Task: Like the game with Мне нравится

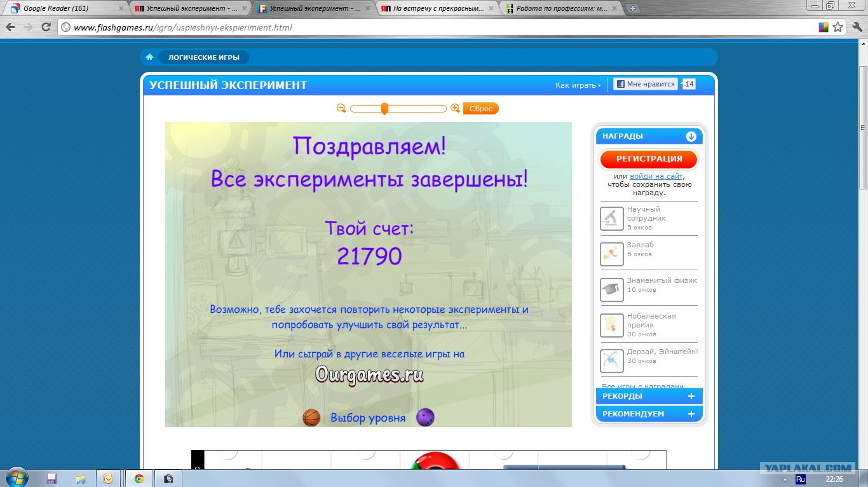Action: [646, 84]
